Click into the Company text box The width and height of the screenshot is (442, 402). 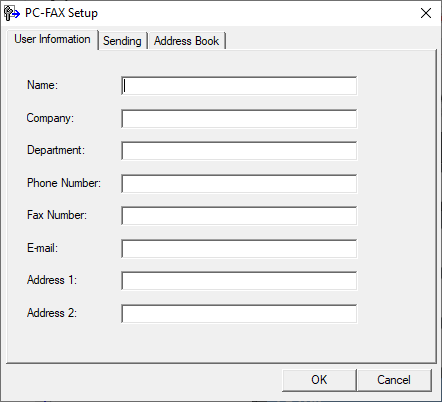[239, 119]
